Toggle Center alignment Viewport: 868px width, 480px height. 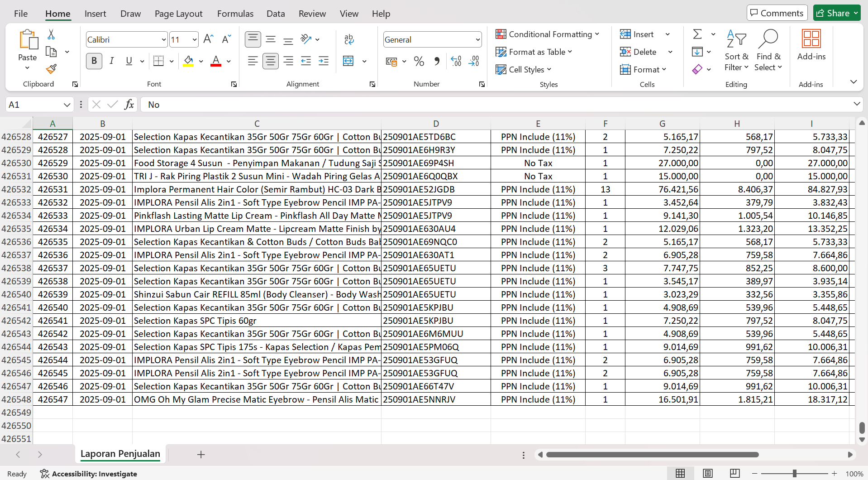coord(271,61)
